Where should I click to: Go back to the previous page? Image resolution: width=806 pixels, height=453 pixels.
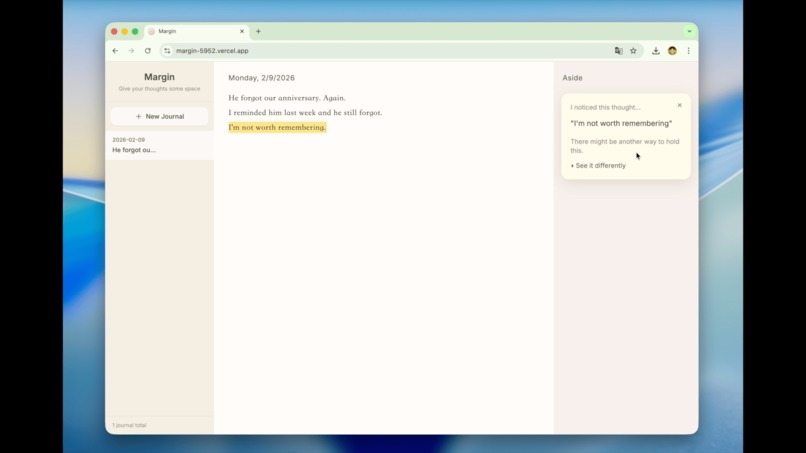point(115,51)
